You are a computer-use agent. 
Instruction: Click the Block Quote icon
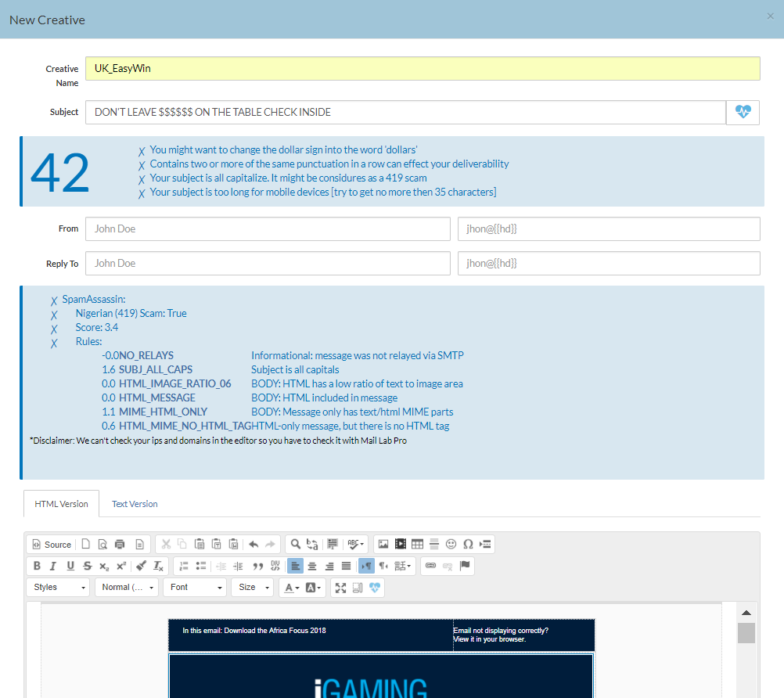[x=258, y=566]
